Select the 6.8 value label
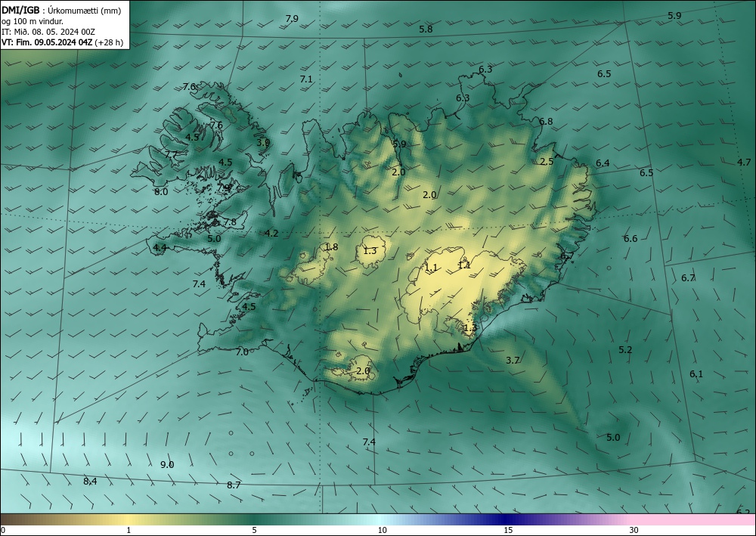Image resolution: width=756 pixels, height=536 pixels. click(546, 122)
